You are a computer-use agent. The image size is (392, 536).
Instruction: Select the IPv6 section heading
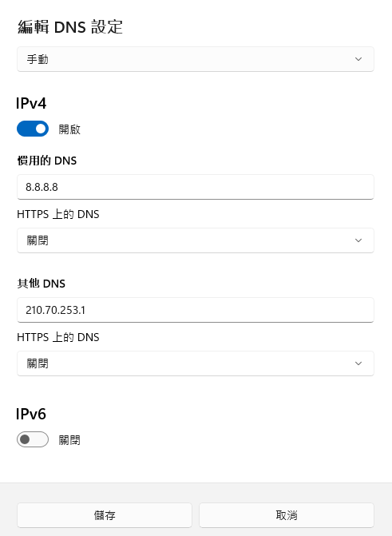click(x=31, y=414)
